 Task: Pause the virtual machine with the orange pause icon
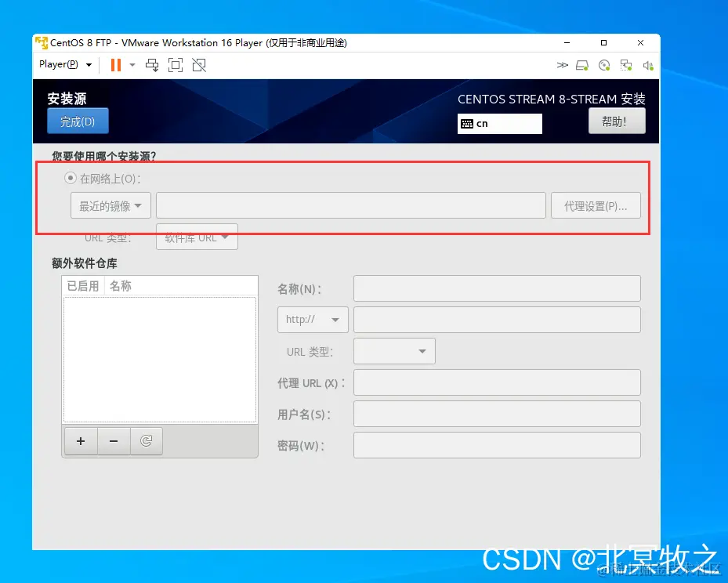(x=116, y=65)
